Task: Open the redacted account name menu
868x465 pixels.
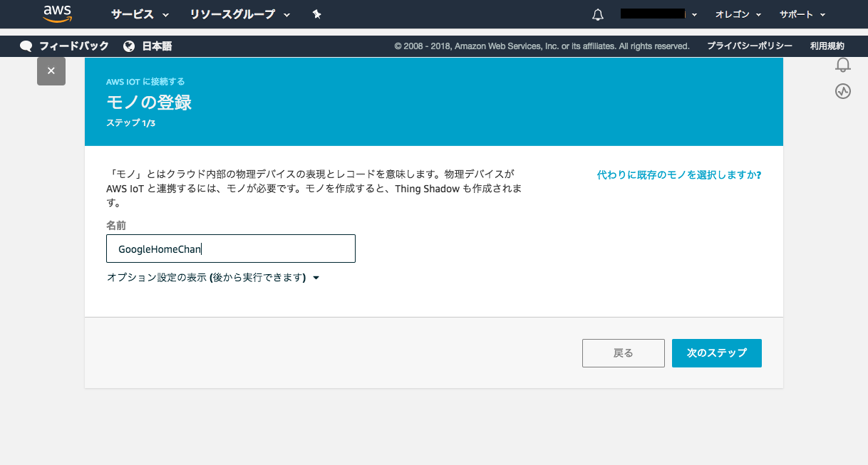Action: pyautogui.click(x=658, y=14)
